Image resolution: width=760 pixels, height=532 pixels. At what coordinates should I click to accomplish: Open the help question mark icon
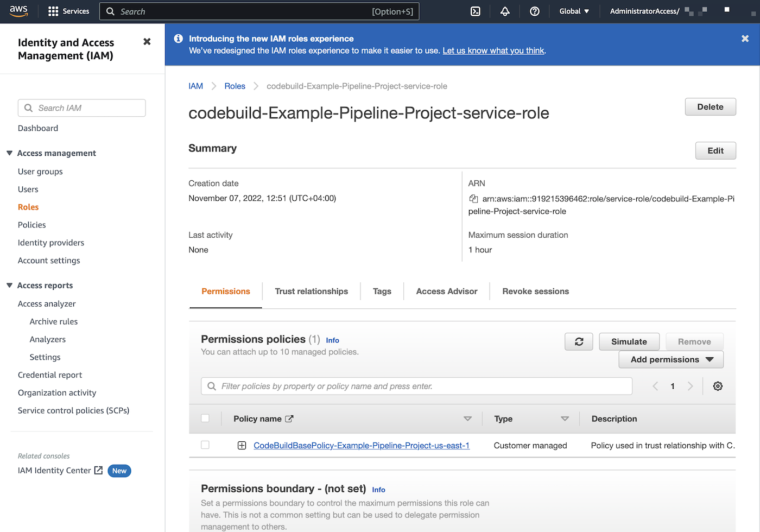(534, 11)
